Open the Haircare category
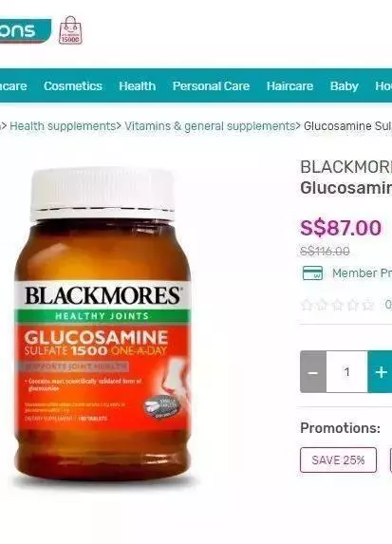392x544 pixels. (289, 86)
